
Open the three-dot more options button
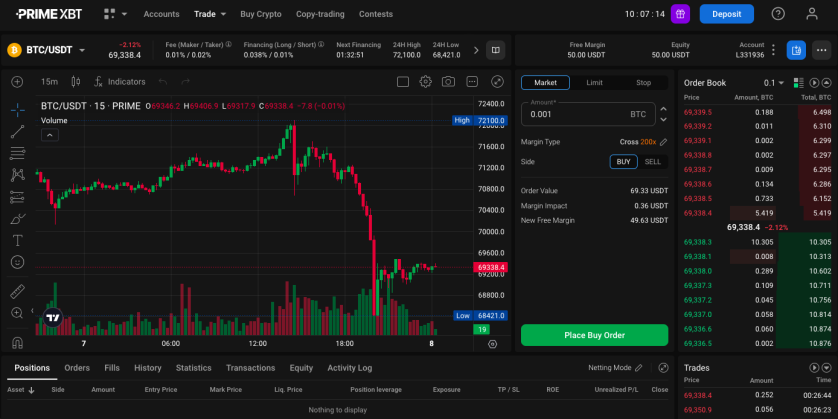coord(821,50)
